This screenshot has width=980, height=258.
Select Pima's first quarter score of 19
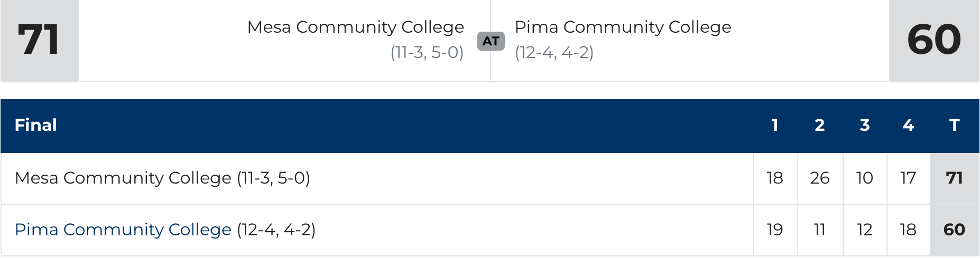tap(775, 230)
